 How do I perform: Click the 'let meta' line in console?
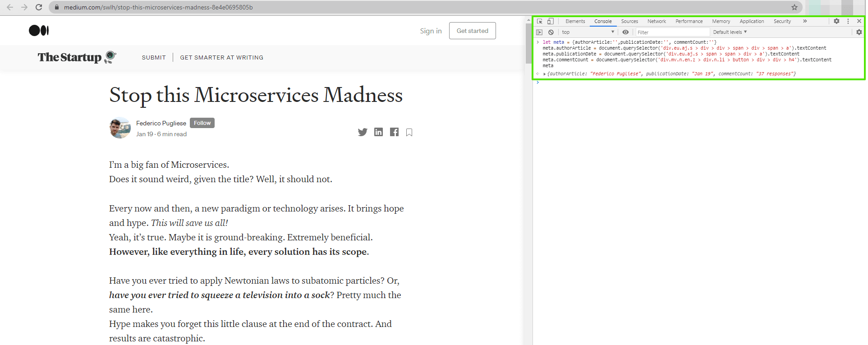click(629, 42)
